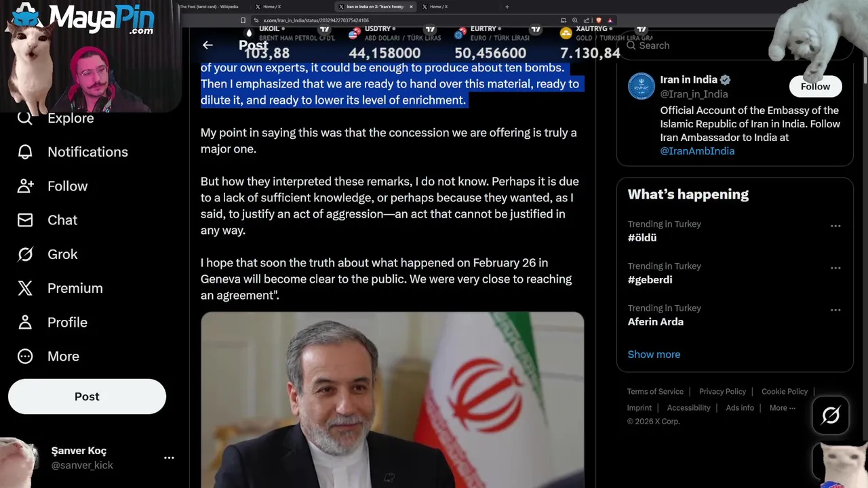Click the XAUTRYG gold ticker value 7.130,84
The height and width of the screenshot is (488, 868).
(x=590, y=53)
